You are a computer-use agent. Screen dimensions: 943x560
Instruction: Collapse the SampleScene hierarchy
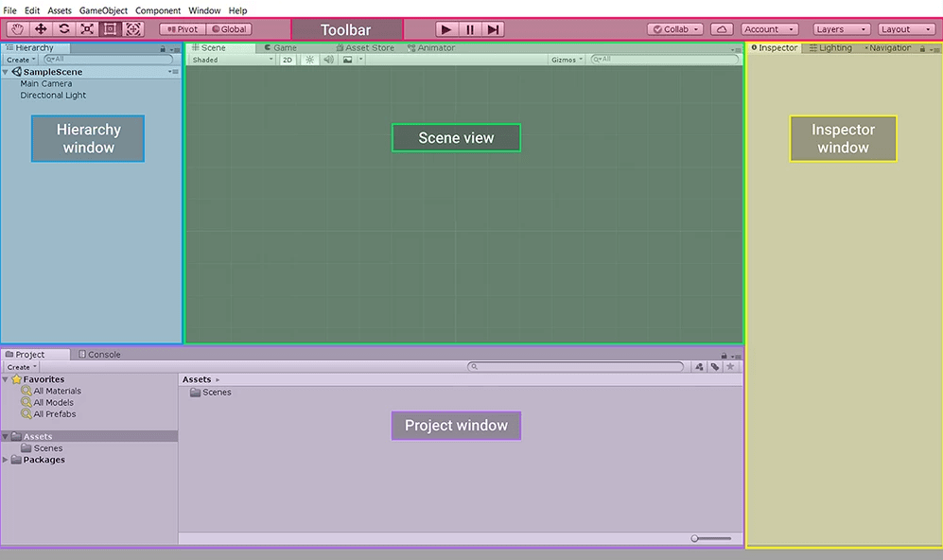point(6,71)
